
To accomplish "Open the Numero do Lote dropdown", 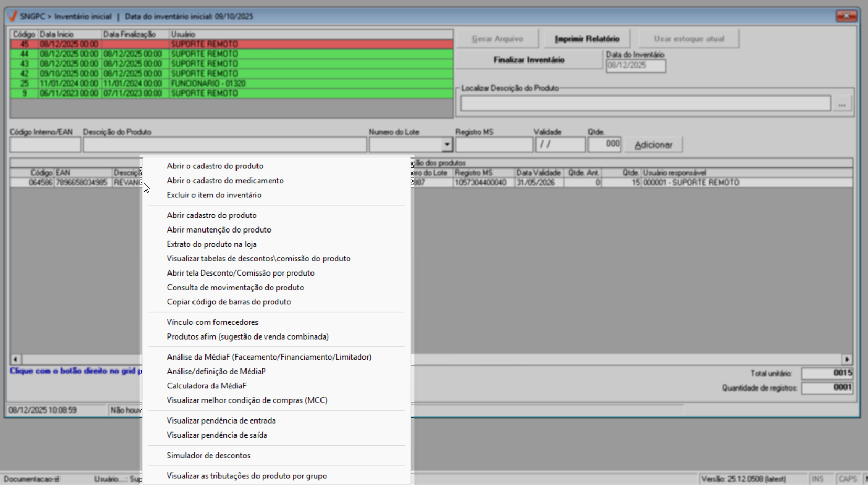I will pyautogui.click(x=447, y=144).
